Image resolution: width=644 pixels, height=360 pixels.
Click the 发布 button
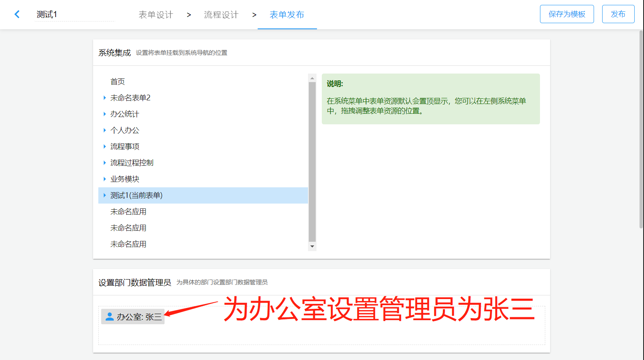click(618, 14)
